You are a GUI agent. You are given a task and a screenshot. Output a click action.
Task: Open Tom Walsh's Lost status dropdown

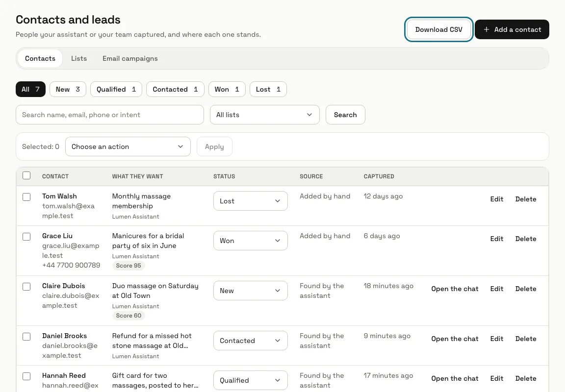pyautogui.click(x=251, y=201)
